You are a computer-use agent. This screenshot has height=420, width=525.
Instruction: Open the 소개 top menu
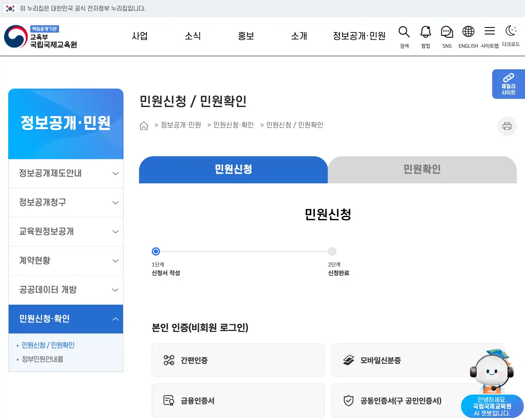click(x=299, y=36)
